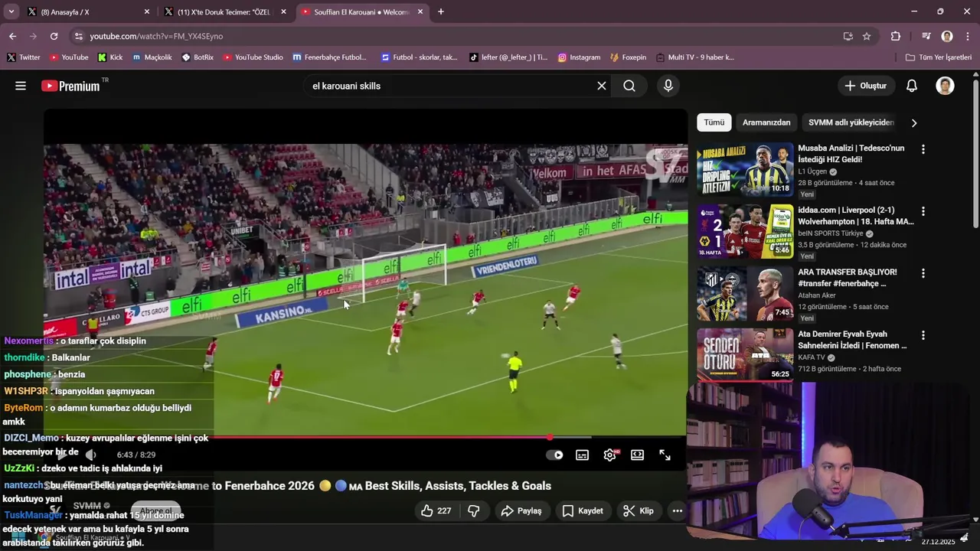Open the YouTube account avatar menu
The height and width of the screenshot is (551, 980).
click(946, 86)
